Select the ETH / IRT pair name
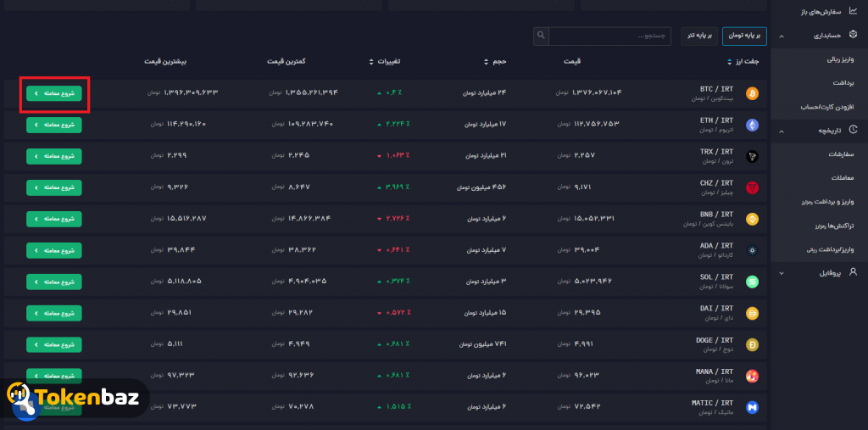Screen dimensions: 868x430 point(716,120)
